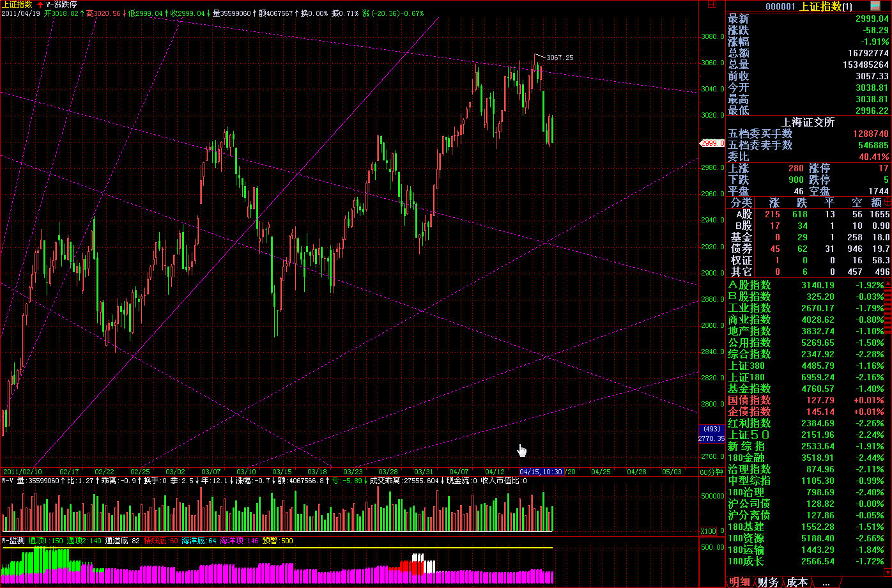Expand more tabs via the '...' tab
Viewport: 892px width, 588px height.
[x=826, y=582]
